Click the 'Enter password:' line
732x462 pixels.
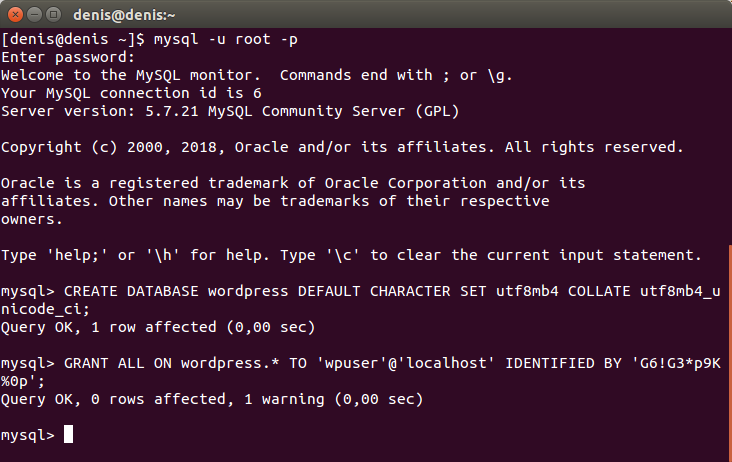[68, 57]
